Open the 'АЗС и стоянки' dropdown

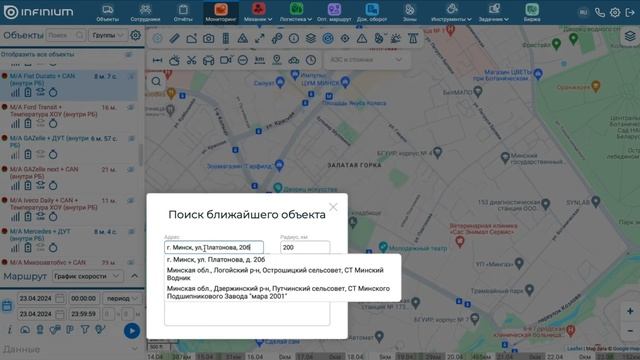coord(366,60)
